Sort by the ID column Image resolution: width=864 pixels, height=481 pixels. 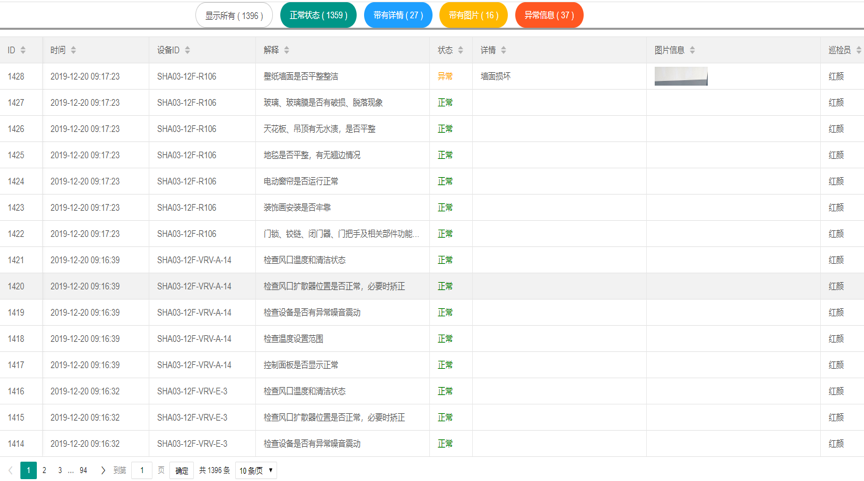tap(23, 50)
